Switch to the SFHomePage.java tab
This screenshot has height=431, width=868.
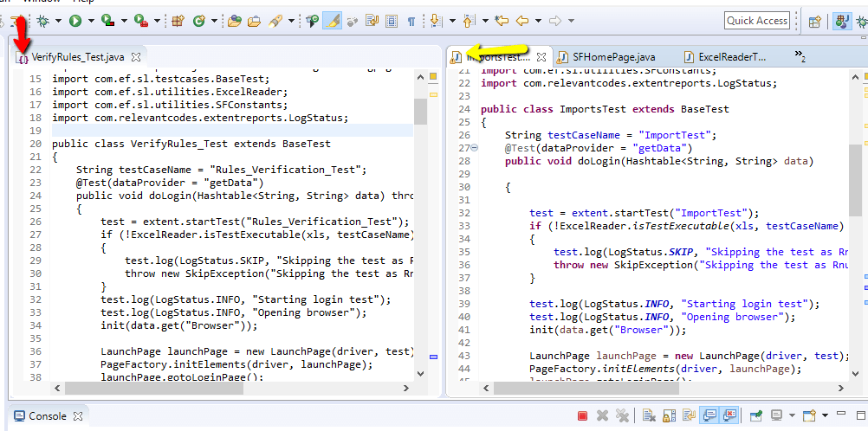614,57
